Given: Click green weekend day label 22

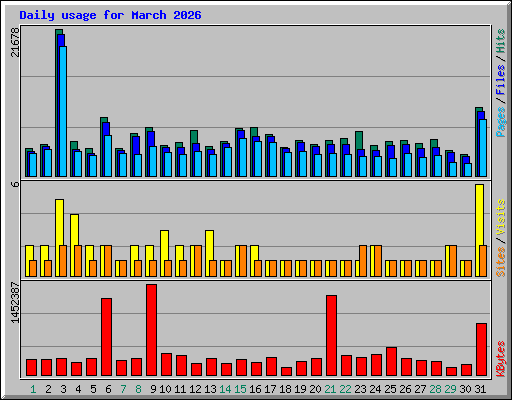Looking at the screenshot, I should [x=345, y=389].
